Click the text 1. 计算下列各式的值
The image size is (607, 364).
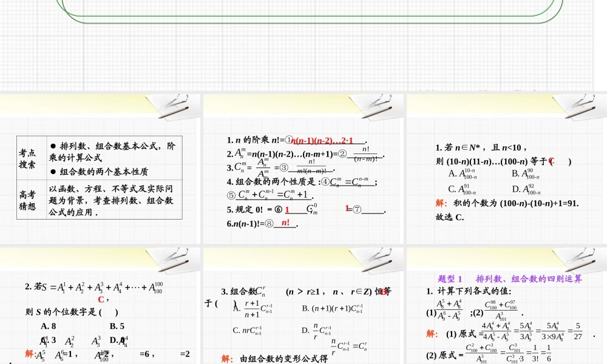469,291
